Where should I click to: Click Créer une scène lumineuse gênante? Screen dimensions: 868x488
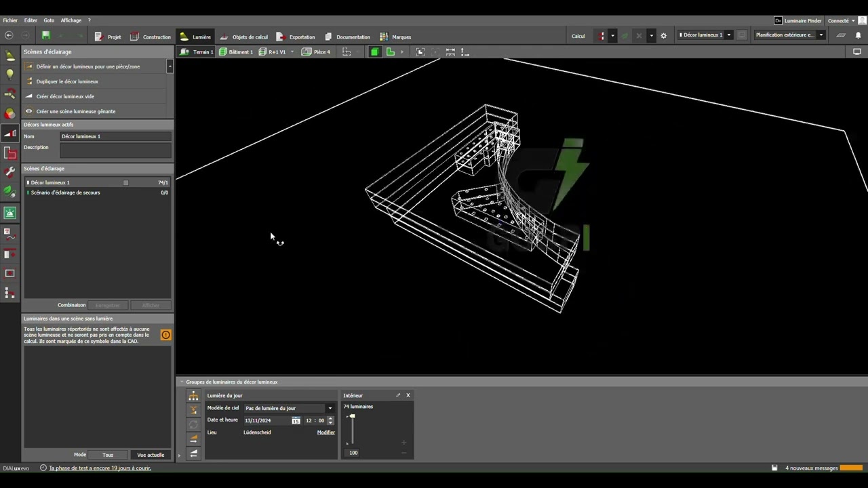tap(94, 111)
